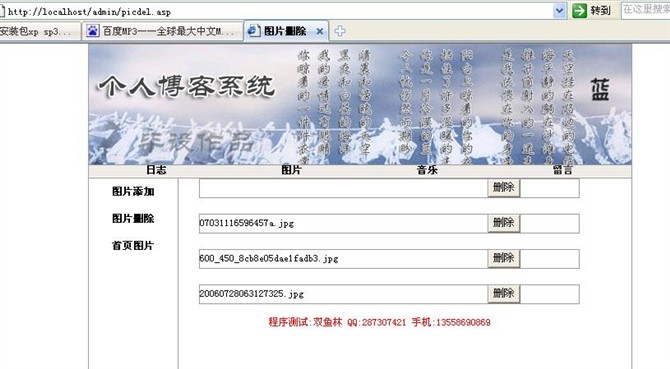
Task: Delete image 600_450_8cb8e05dae1fadb3.jpg
Action: [x=504, y=258]
